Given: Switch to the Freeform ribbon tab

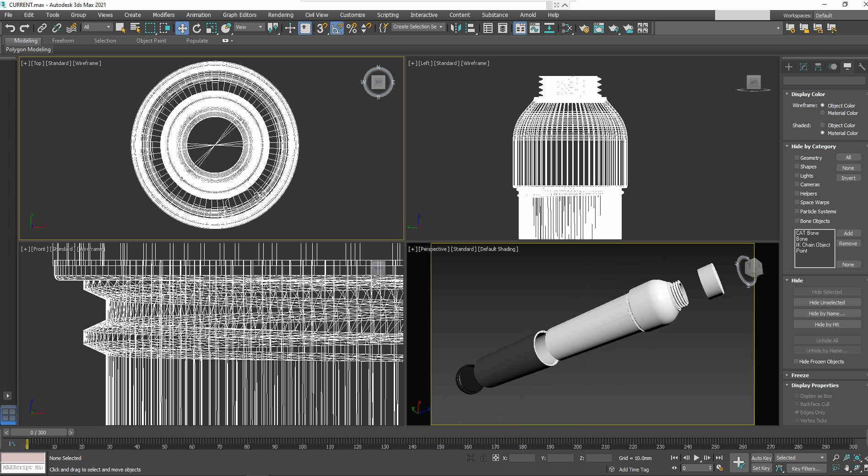Looking at the screenshot, I should pyautogui.click(x=63, y=41).
